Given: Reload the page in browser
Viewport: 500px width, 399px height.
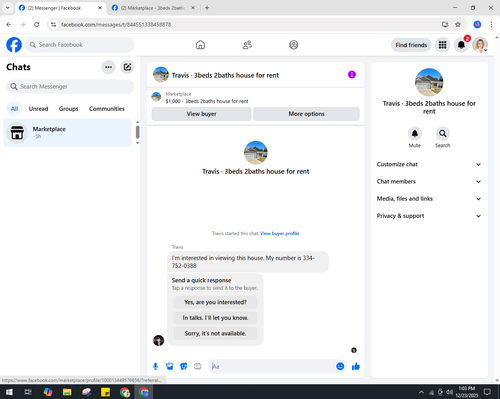Looking at the screenshot, I should pyautogui.click(x=37, y=24).
